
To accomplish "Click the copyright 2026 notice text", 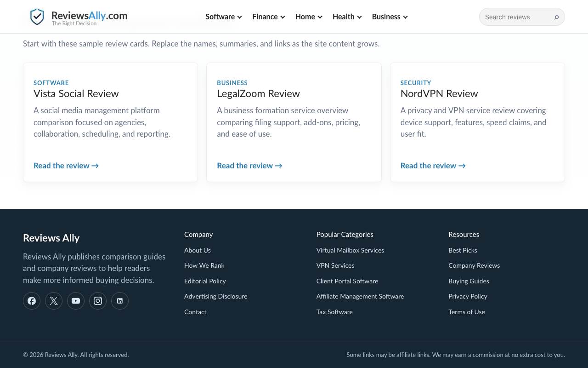I will click(76, 355).
